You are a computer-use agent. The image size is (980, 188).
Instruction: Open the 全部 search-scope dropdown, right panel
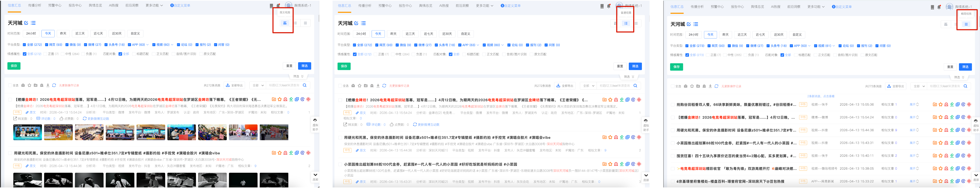[x=918, y=86]
